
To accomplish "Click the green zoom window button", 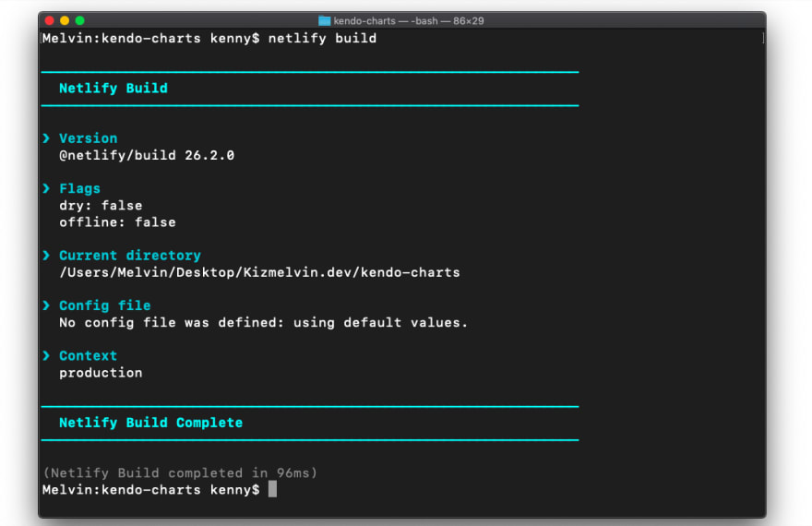I will 79,20.
